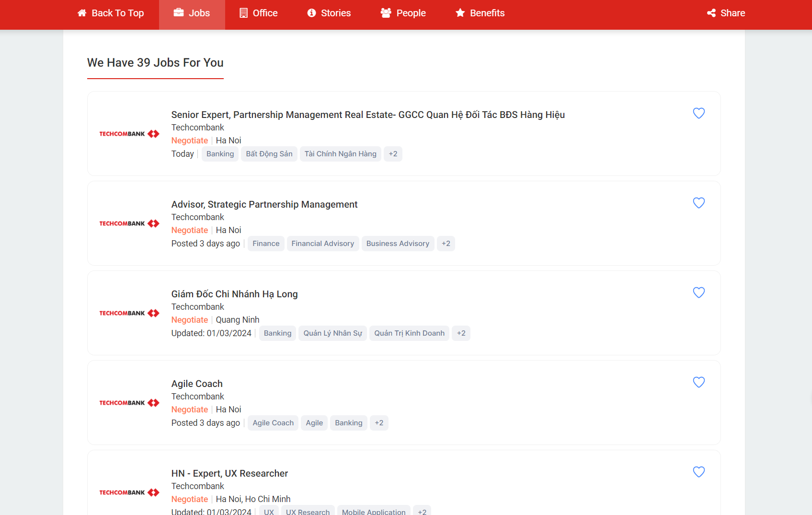Expand +2 more tags on Senior Expert job
The width and height of the screenshot is (812, 515).
[393, 154]
